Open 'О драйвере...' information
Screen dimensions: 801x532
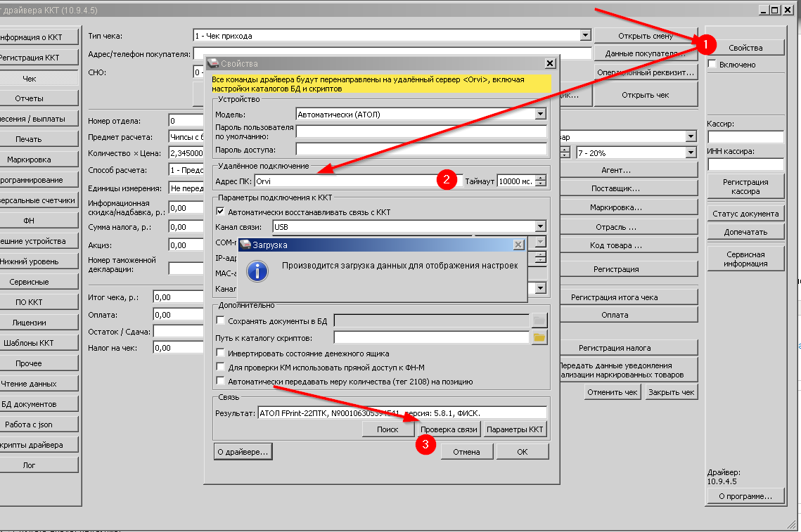coord(243,452)
